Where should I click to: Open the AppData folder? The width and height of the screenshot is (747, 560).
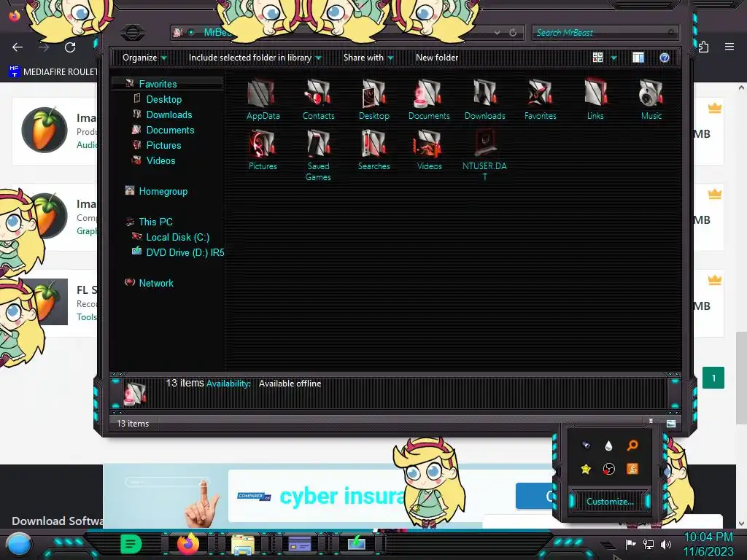263,99
